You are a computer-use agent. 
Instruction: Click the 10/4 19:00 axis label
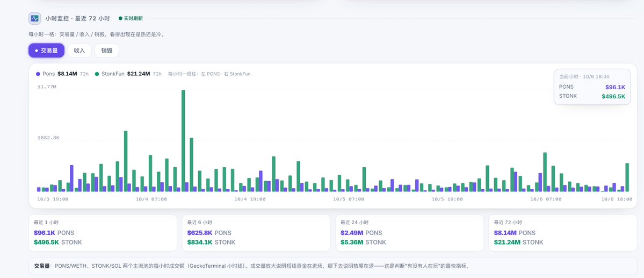pos(250,199)
